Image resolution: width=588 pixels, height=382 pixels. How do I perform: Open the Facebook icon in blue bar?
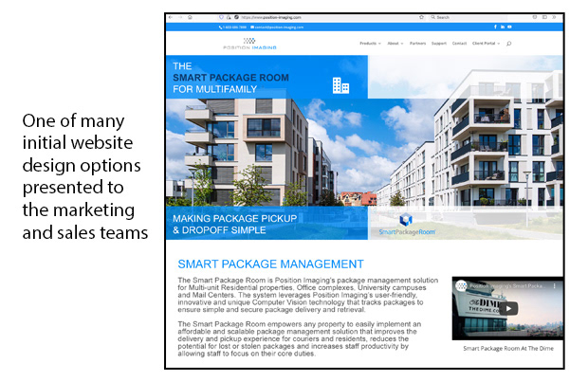(495, 27)
